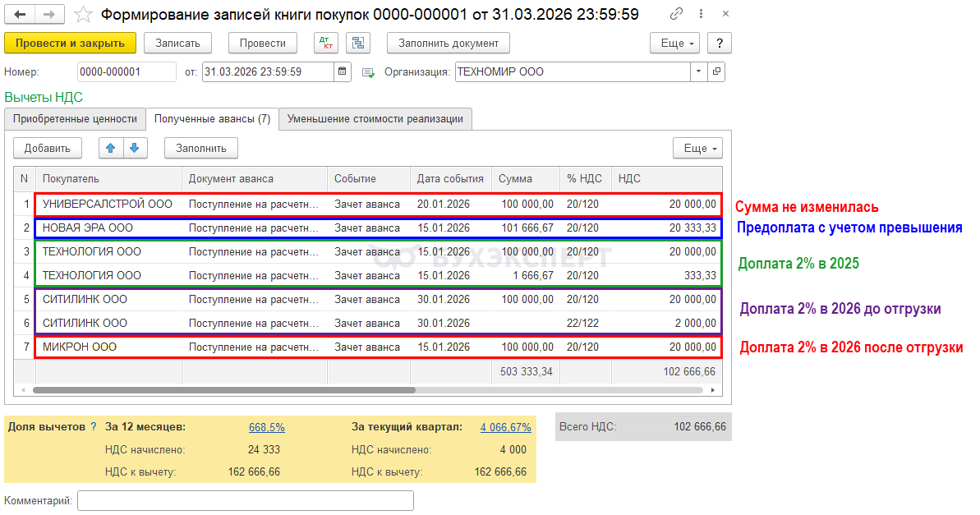The width and height of the screenshot is (980, 515).
Task: Open the 668,5% deductions share link
Action: point(266,427)
